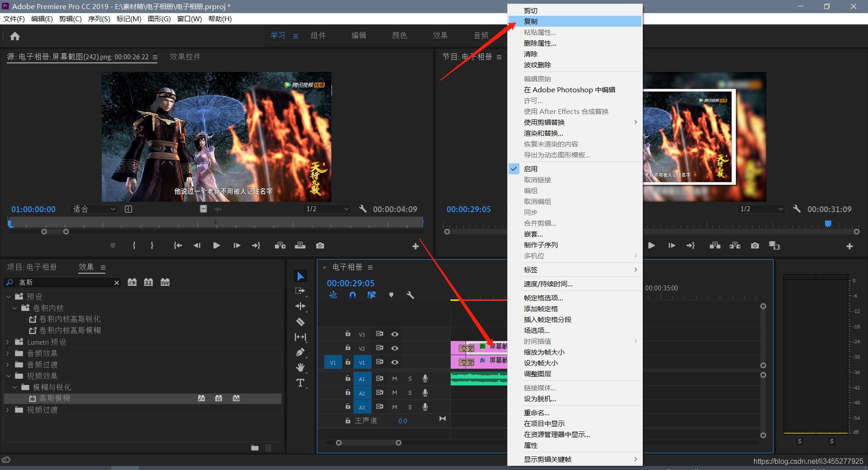Open the 文件(F) menu
868x470 pixels.
click(14, 19)
